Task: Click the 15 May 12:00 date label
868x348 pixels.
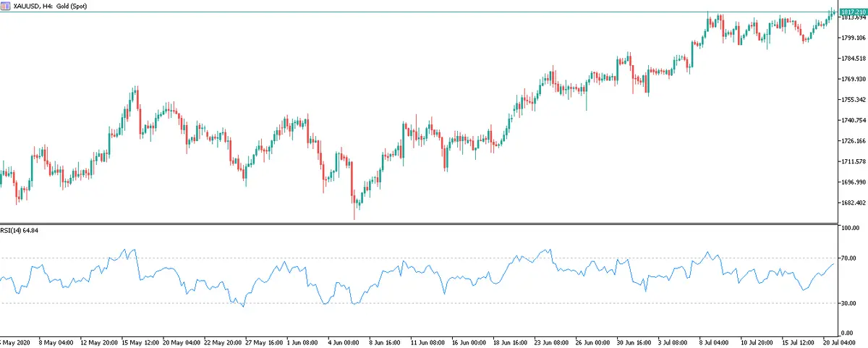Action: point(141,341)
